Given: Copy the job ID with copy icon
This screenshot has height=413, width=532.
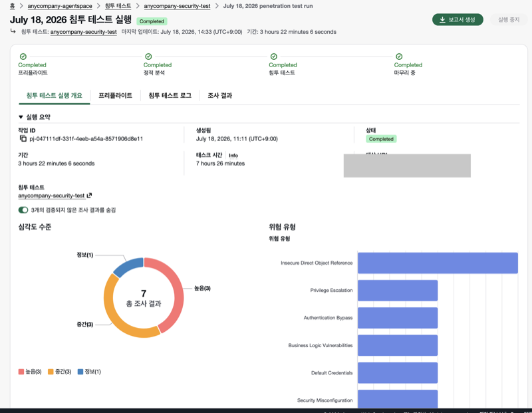Looking at the screenshot, I should coord(23,138).
